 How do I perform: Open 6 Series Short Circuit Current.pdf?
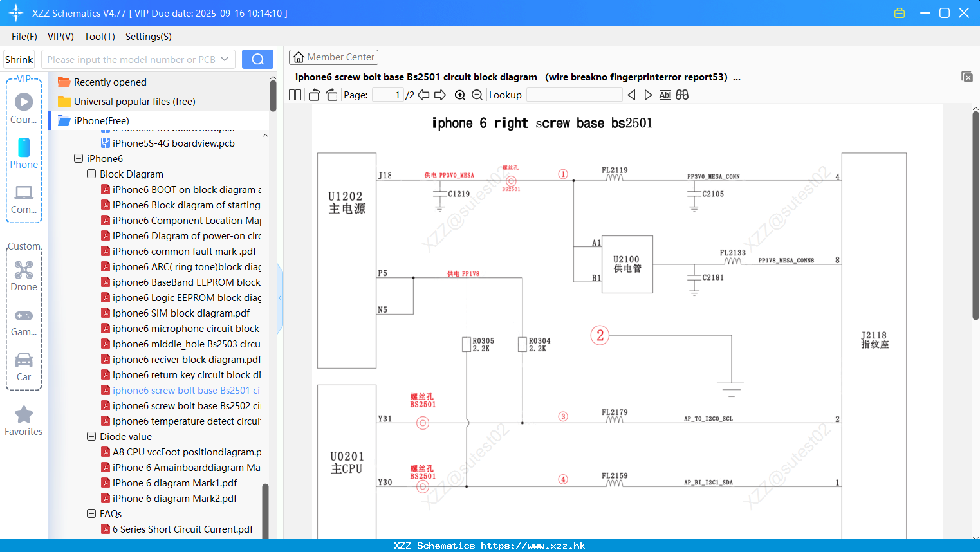pos(177,529)
